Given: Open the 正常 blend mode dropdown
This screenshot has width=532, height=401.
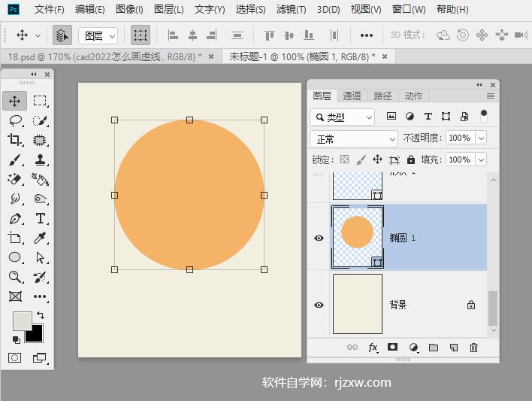Looking at the screenshot, I should pyautogui.click(x=354, y=139).
